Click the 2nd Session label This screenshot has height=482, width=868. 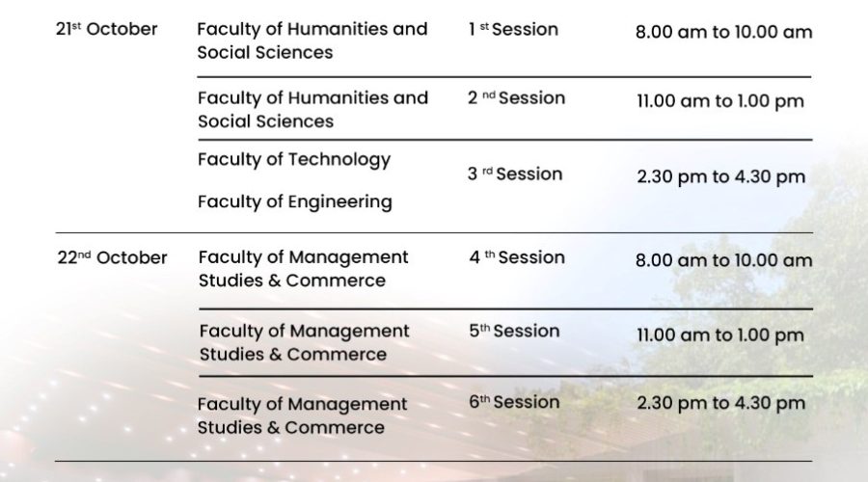coord(516,97)
